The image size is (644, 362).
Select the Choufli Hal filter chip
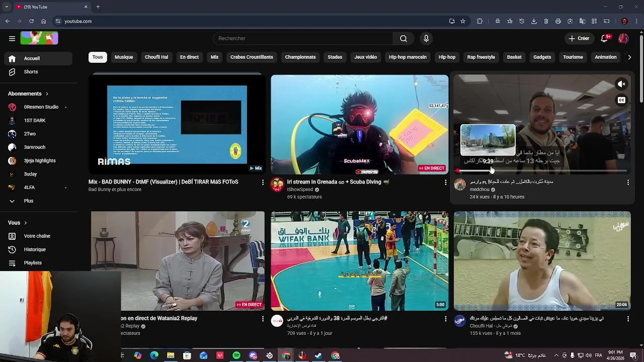pos(156,57)
